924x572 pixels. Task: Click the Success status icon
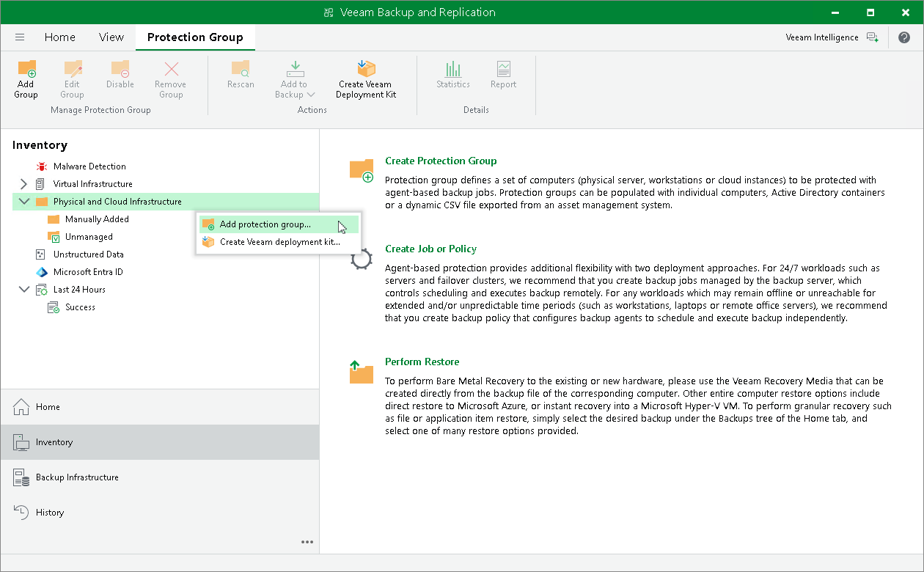tap(53, 307)
